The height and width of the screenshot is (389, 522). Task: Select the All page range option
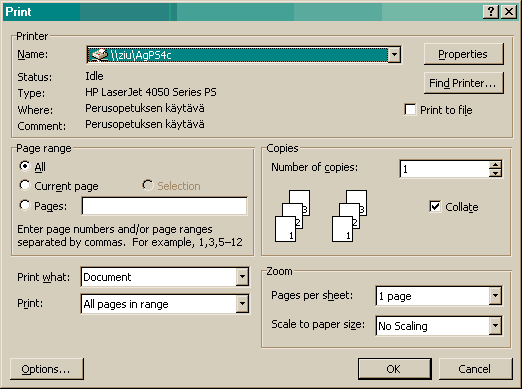pos(25,166)
